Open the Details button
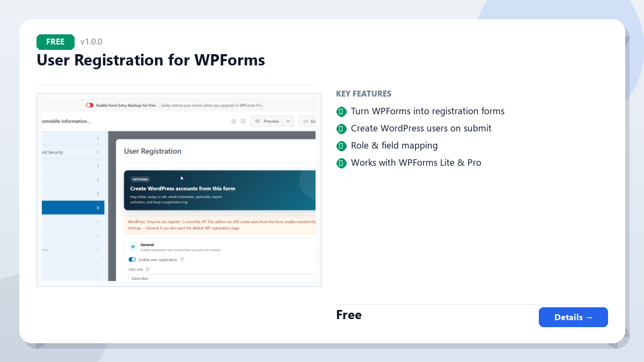This screenshot has width=644, height=362. [573, 317]
